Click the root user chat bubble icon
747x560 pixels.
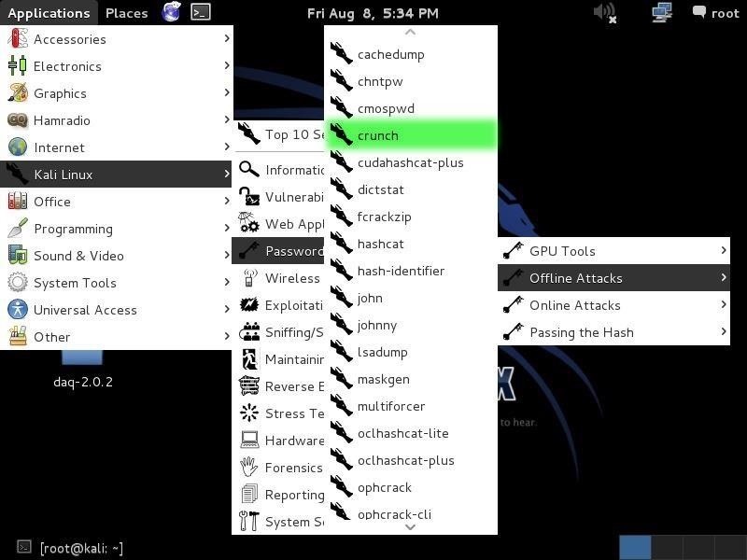point(698,11)
